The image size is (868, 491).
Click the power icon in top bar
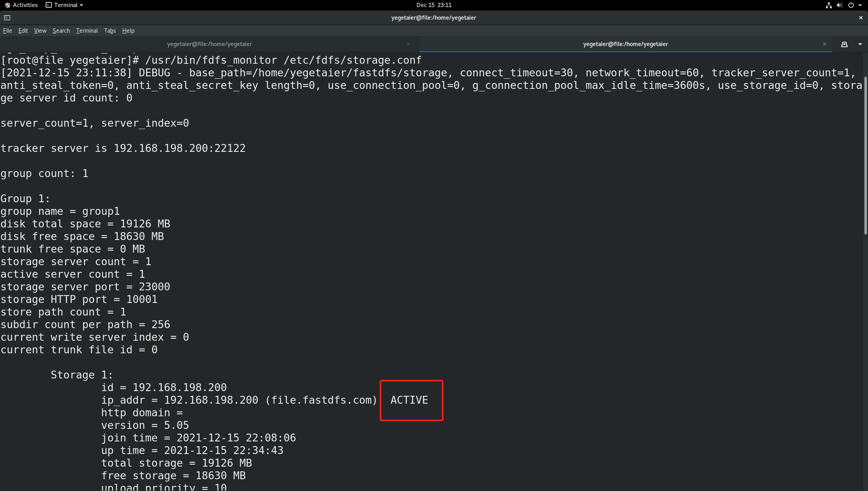[x=851, y=5]
